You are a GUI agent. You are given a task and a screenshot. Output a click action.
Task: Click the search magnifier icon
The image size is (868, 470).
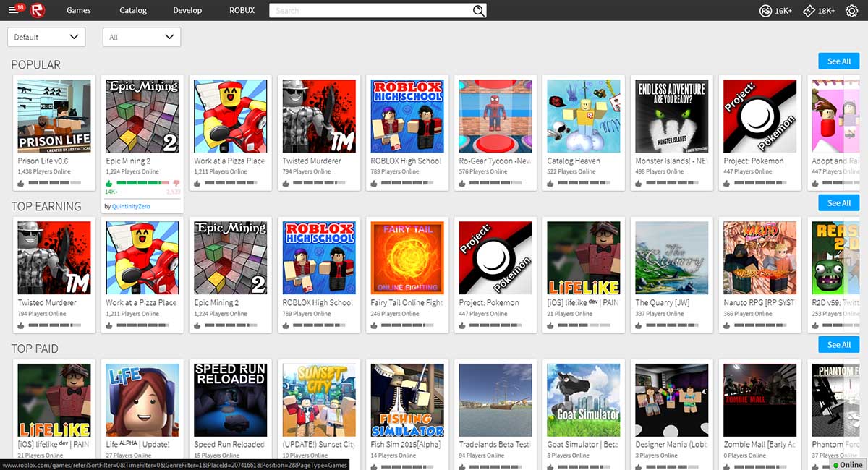pyautogui.click(x=478, y=10)
